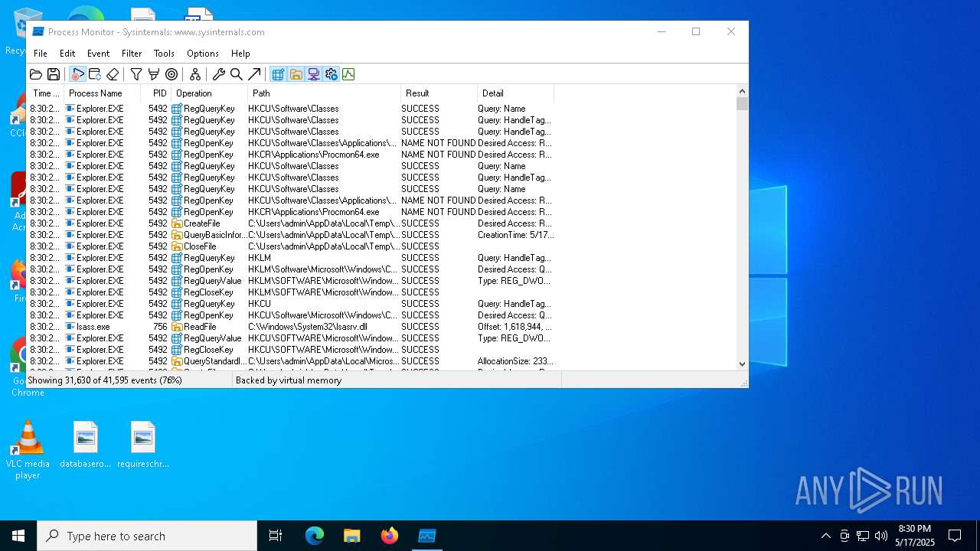The image size is (980, 551).
Task: Open the Edit menu
Action: tap(67, 54)
